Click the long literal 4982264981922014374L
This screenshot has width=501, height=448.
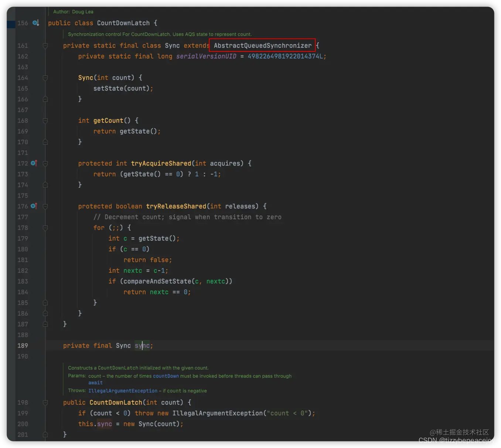coord(285,56)
